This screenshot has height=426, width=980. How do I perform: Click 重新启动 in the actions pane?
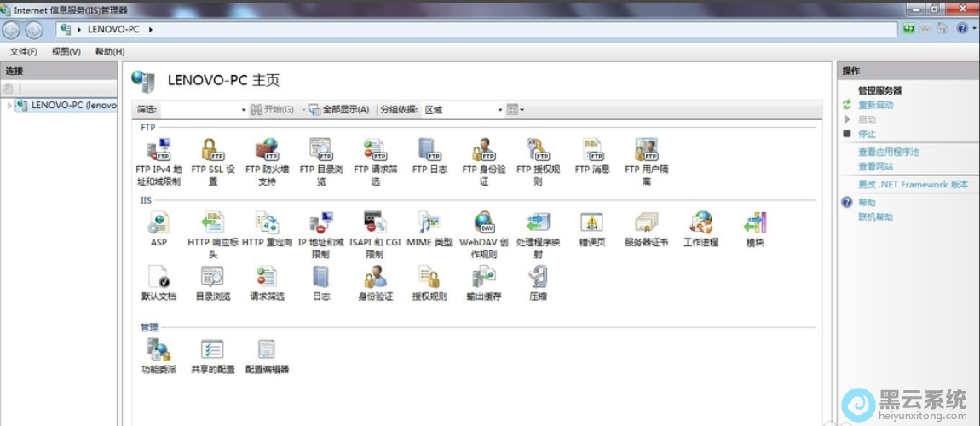pyautogui.click(x=875, y=105)
